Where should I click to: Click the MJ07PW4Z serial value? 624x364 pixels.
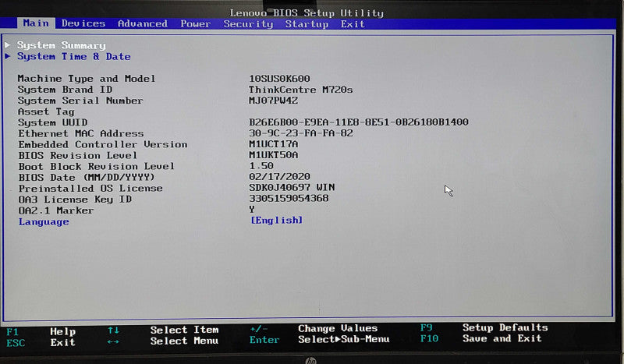tap(274, 101)
